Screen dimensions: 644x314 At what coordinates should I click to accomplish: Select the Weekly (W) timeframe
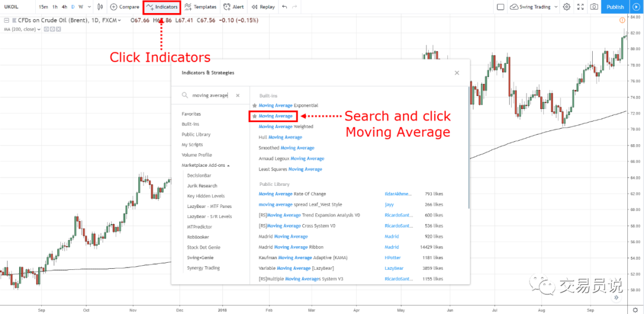[80, 7]
